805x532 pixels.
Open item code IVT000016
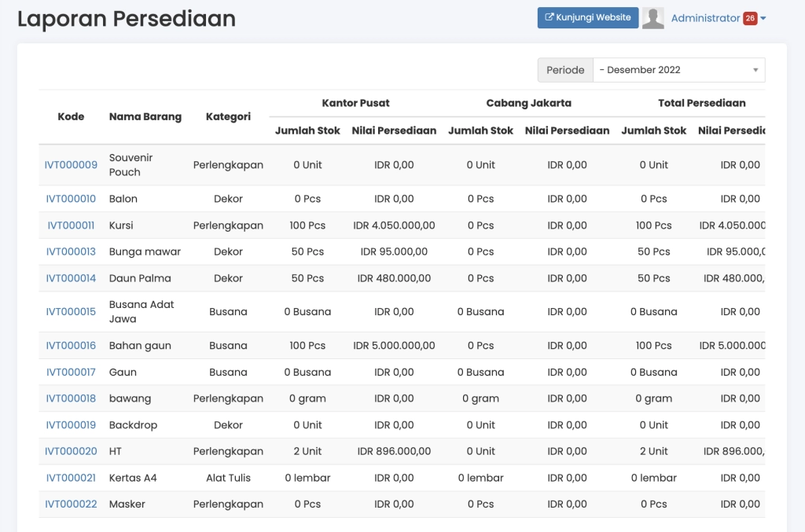click(x=71, y=346)
